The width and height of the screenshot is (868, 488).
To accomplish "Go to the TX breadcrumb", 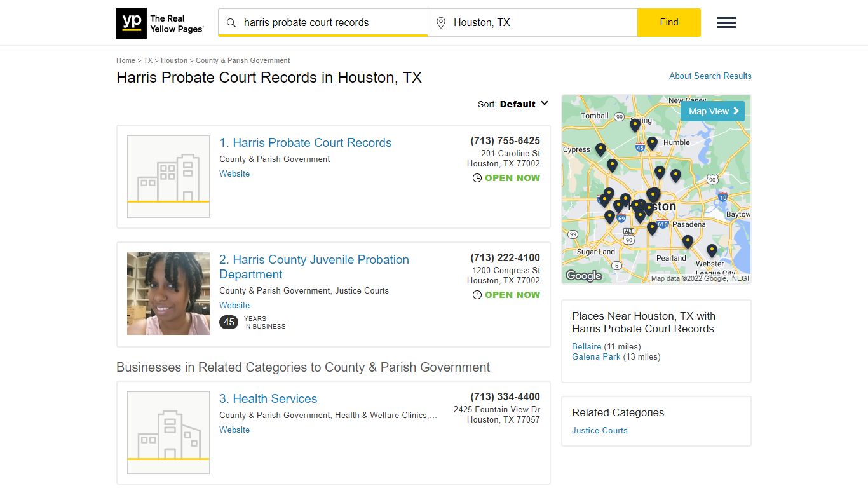I will coord(148,60).
